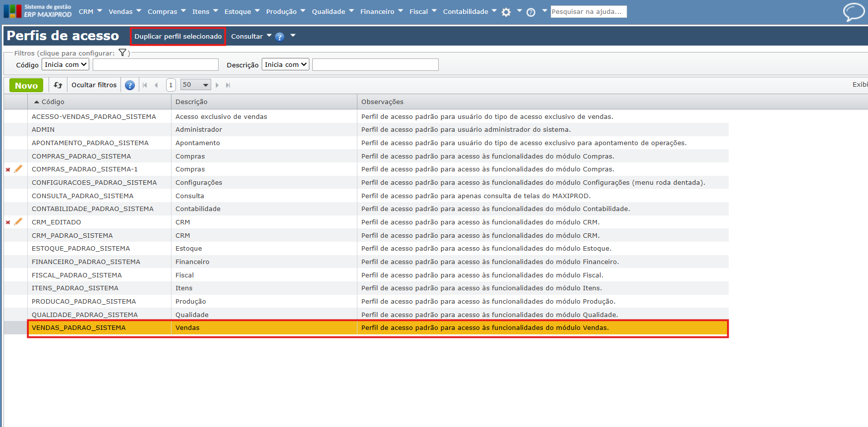Image resolution: width=868 pixels, height=427 pixels.
Task: Click the Observações column header
Action: point(612,102)
